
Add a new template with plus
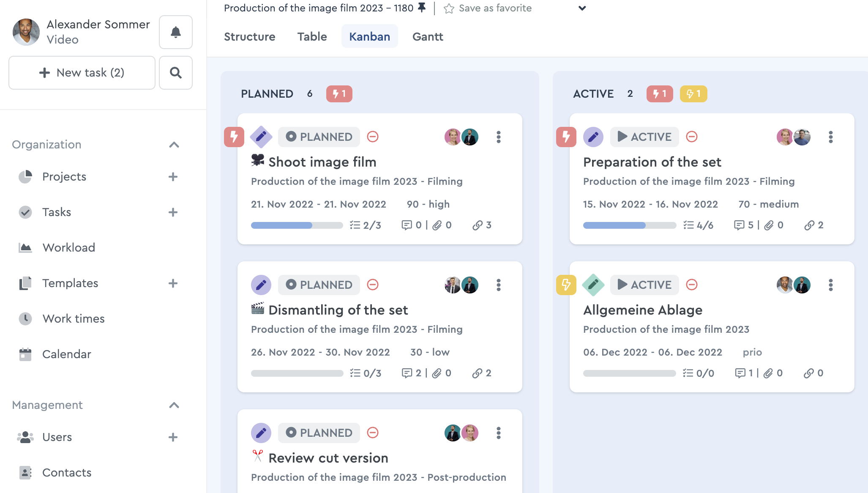[x=173, y=283]
